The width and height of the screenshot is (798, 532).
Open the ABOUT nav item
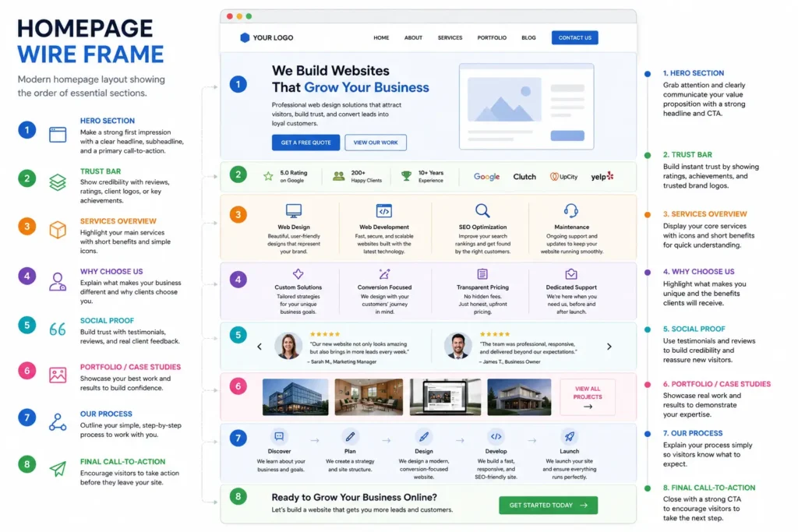coord(413,37)
